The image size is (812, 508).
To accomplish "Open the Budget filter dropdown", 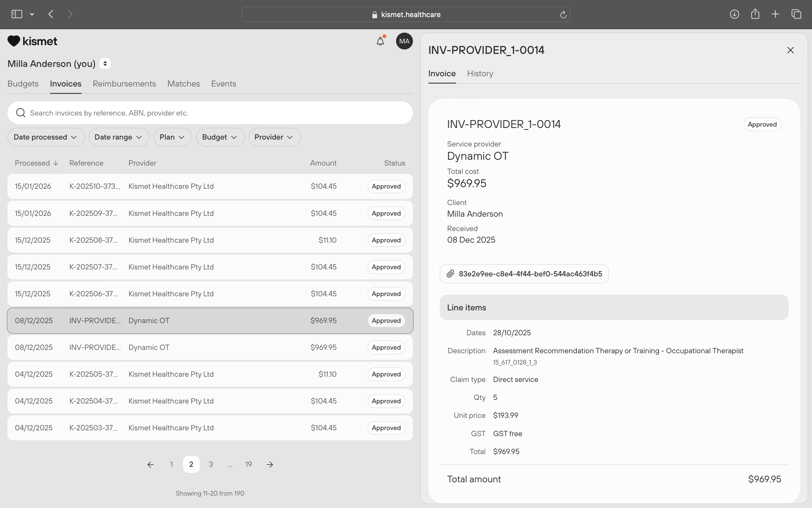I will tap(220, 137).
